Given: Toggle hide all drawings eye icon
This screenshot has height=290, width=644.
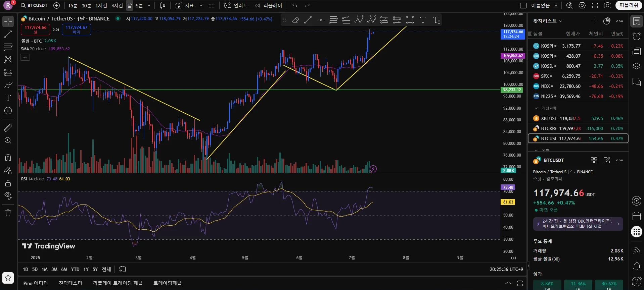Looking at the screenshot, I should point(8,196).
